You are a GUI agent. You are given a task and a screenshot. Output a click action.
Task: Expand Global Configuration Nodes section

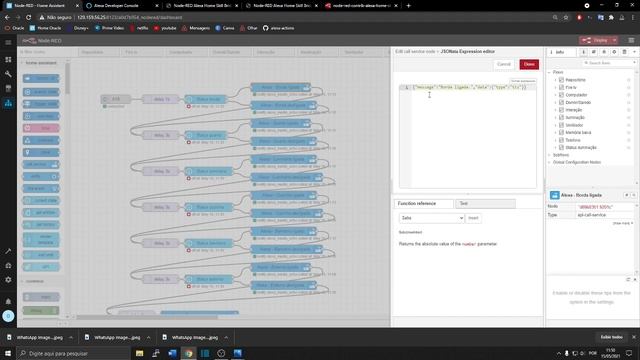[549, 162]
